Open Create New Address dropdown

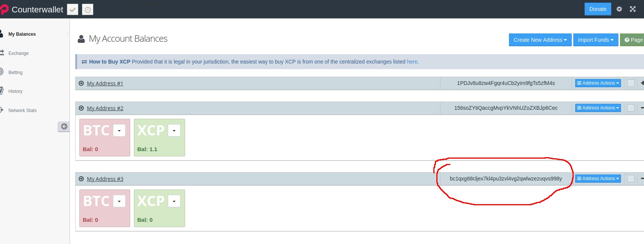click(540, 40)
